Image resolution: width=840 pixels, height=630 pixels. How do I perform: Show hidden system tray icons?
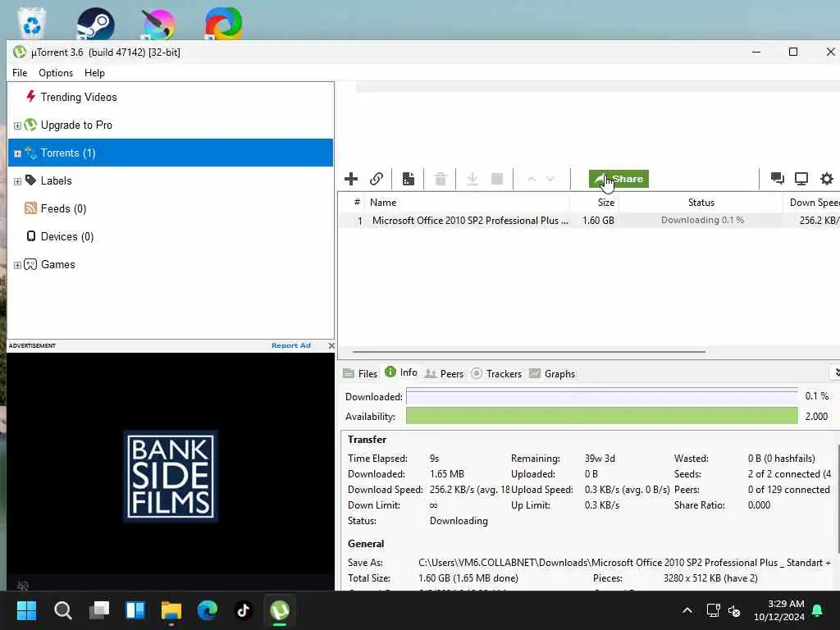[x=687, y=610]
